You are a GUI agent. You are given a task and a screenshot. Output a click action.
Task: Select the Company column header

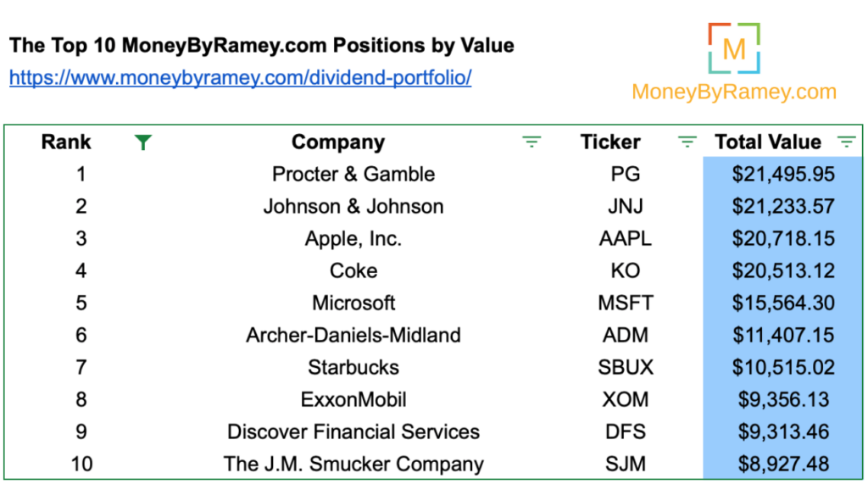tap(338, 142)
